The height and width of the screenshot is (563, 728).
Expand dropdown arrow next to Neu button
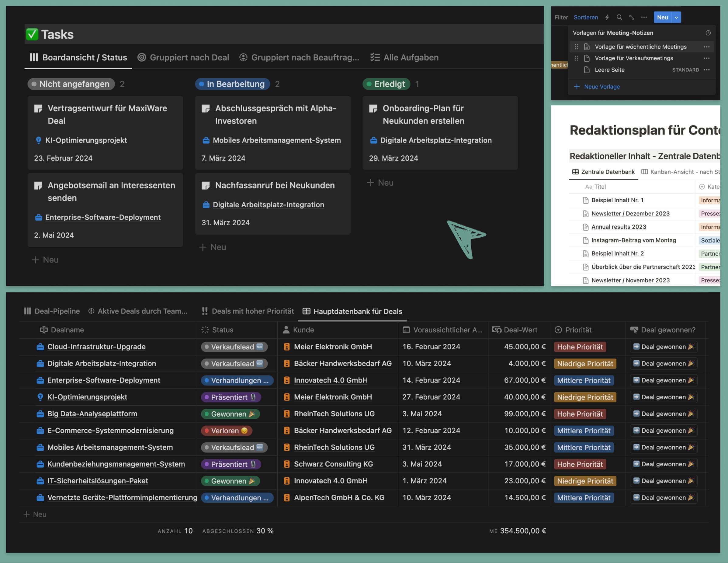pyautogui.click(x=676, y=17)
